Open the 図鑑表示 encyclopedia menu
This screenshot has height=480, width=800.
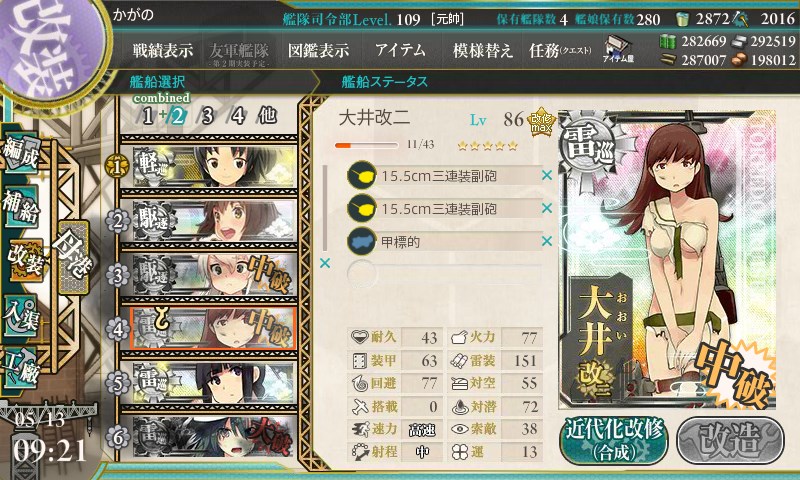pos(318,50)
